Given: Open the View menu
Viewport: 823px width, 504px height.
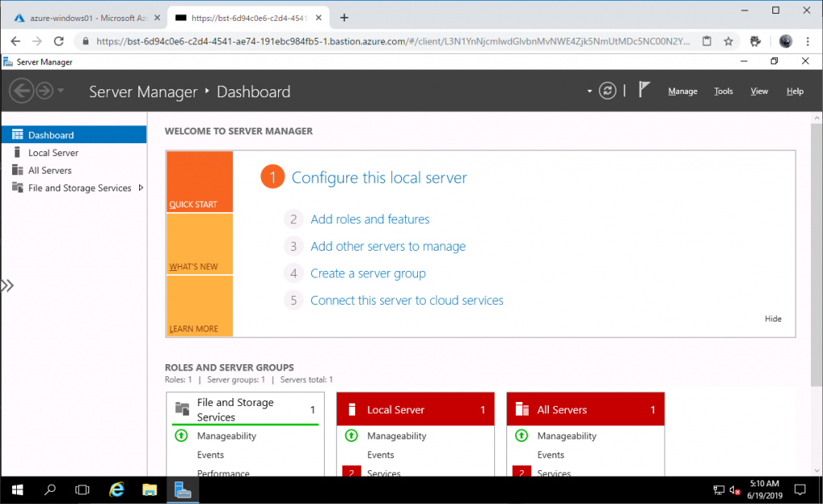Looking at the screenshot, I should pos(759,92).
